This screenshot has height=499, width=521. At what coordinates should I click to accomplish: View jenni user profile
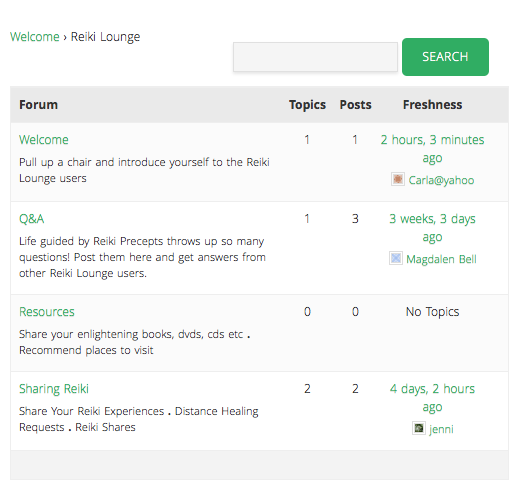point(441,429)
